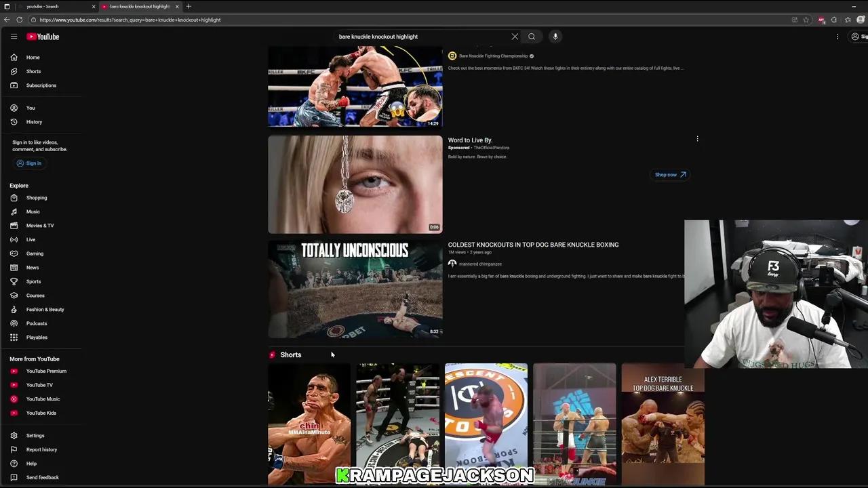Go back in the browser

pos(7,20)
